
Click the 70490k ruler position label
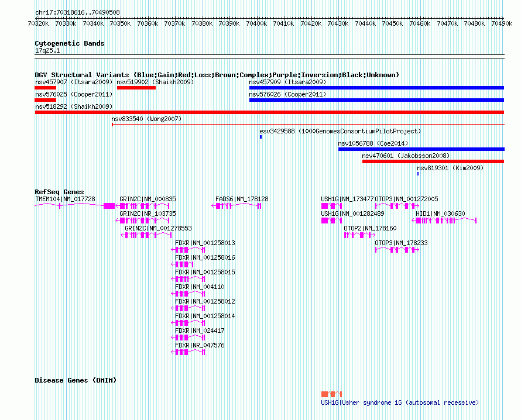pyautogui.click(x=502, y=23)
